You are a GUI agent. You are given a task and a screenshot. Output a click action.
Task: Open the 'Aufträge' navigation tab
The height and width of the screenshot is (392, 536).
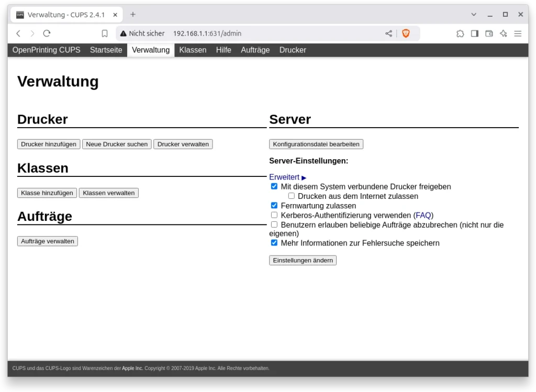pyautogui.click(x=255, y=50)
